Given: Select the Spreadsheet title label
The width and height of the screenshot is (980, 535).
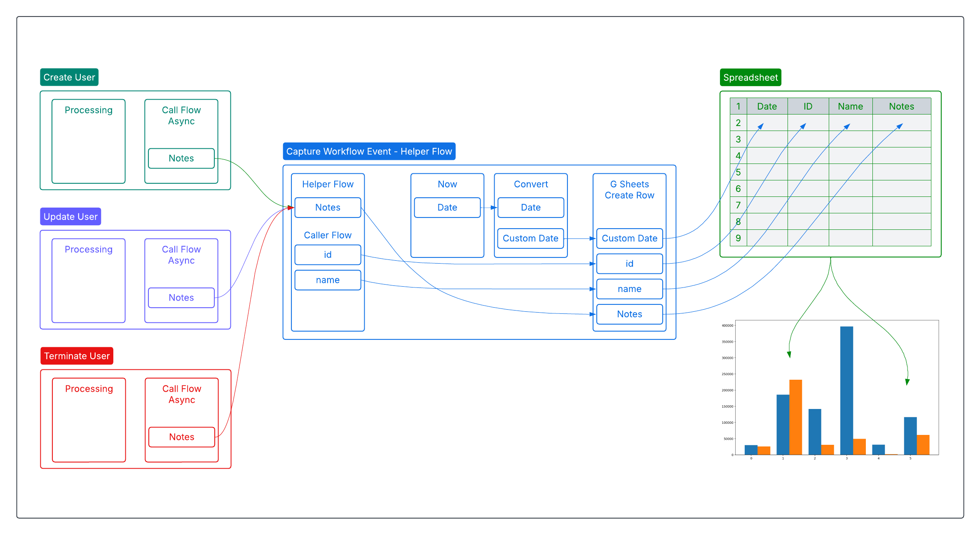Looking at the screenshot, I should coord(750,77).
